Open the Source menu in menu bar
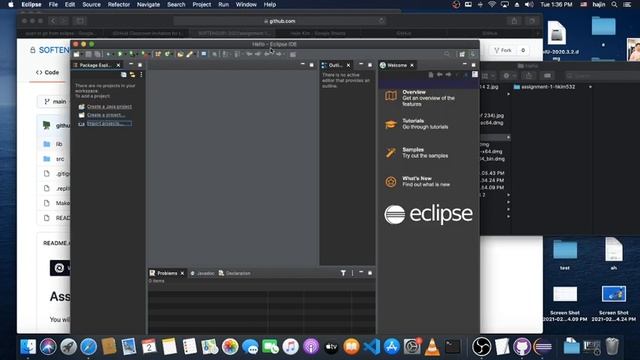640x360 pixels. click(x=91, y=4)
